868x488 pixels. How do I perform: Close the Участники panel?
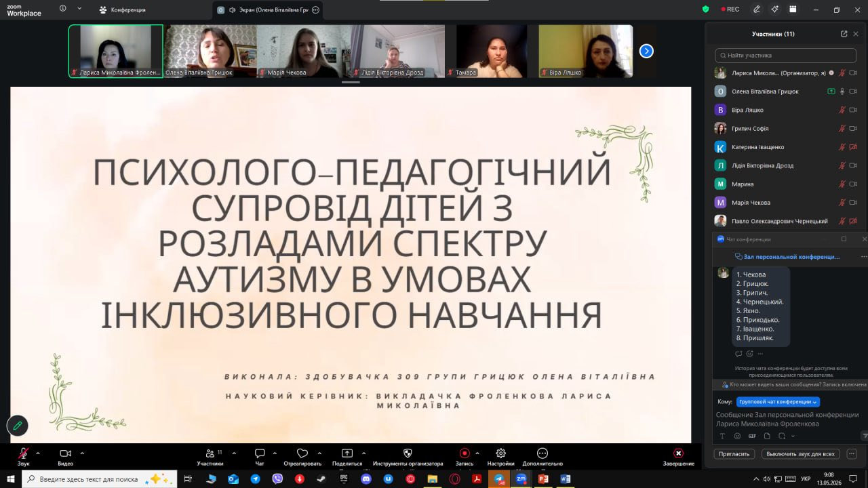click(857, 34)
